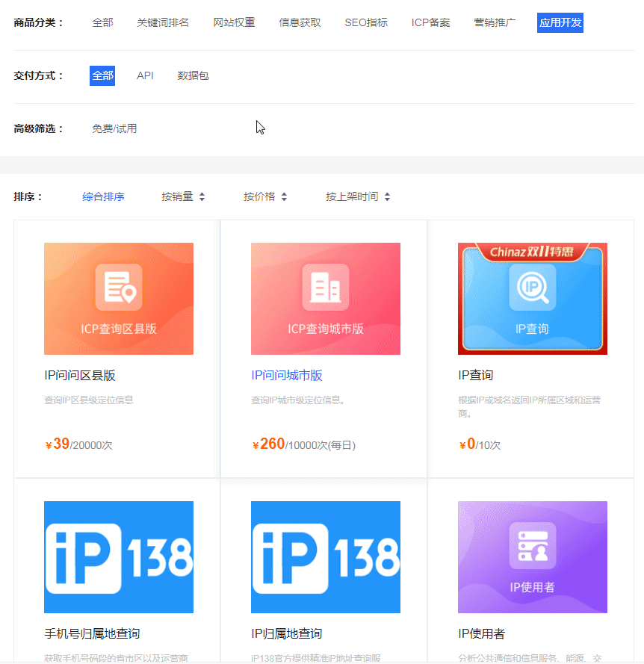Open IP138 IP归属地查询 image
This screenshot has width=644, height=664.
coord(326,557)
